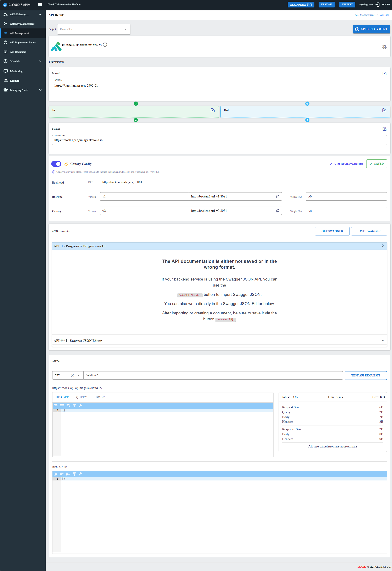Compact JSON in request header editor
This screenshot has height=571, width=392.
(62, 406)
